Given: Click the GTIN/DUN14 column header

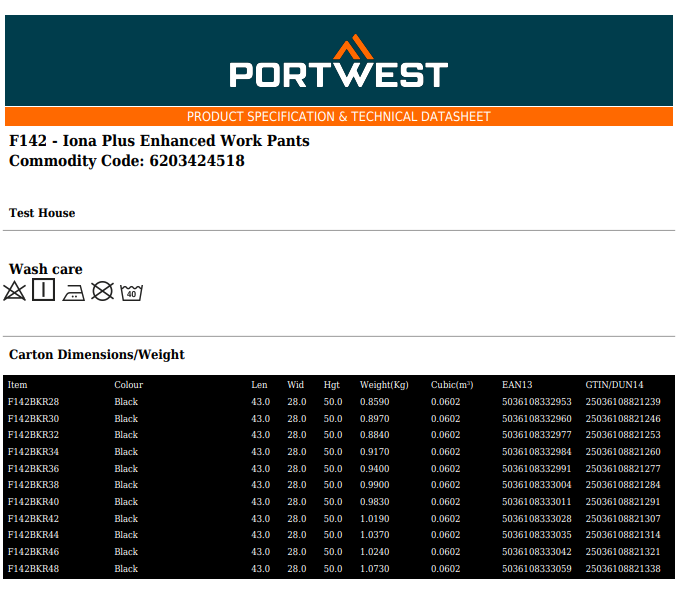Looking at the screenshot, I should coord(614,385).
